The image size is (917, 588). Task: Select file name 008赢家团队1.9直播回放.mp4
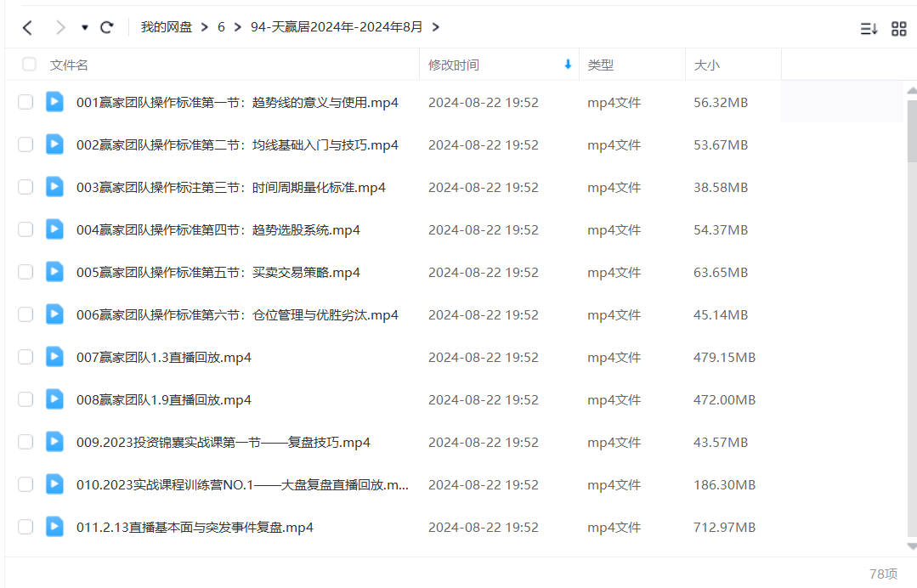coord(164,400)
